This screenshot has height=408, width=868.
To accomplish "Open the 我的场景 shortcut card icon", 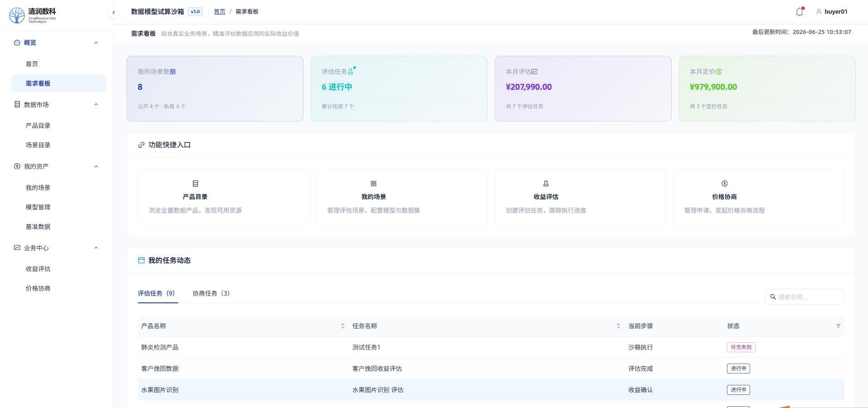I will pos(374,184).
